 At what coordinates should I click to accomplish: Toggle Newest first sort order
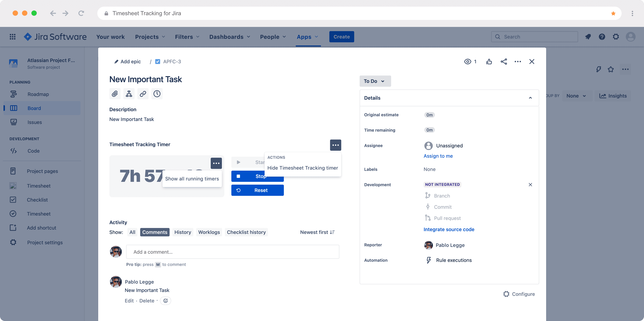pyautogui.click(x=317, y=232)
